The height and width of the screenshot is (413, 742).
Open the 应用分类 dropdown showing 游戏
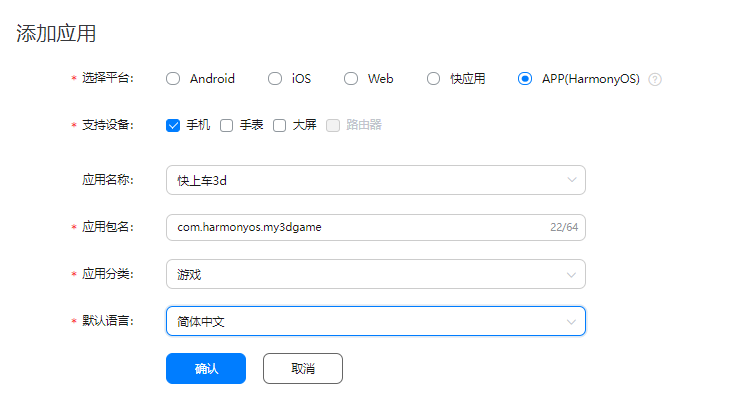[376, 274]
